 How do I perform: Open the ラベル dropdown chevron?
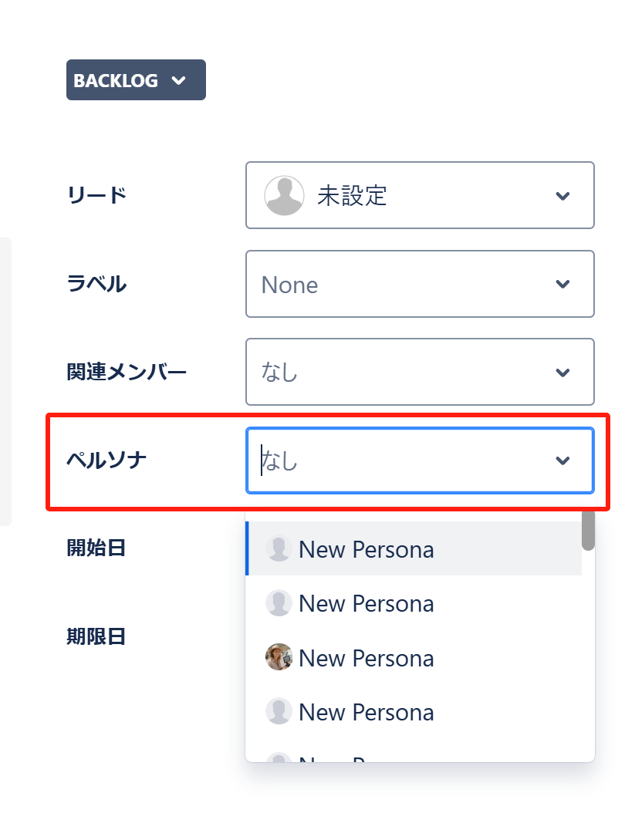[562, 284]
